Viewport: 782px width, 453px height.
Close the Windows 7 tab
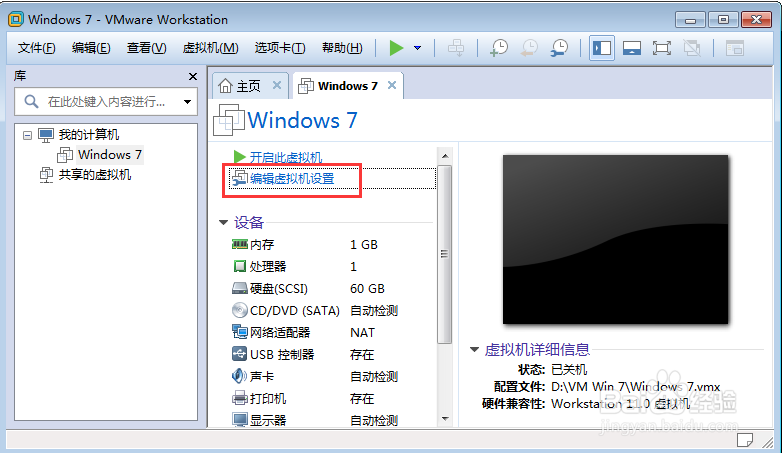(392, 85)
